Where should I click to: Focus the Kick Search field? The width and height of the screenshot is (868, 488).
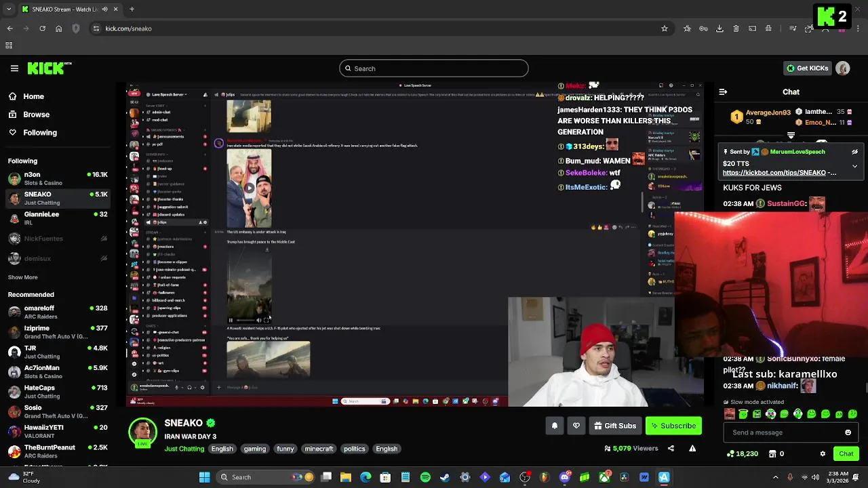click(434, 68)
